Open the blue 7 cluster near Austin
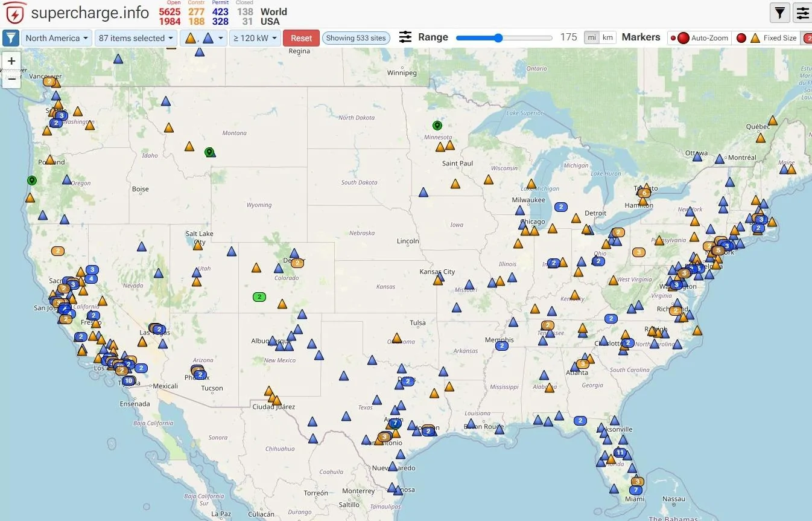812x521 pixels. 395,423
